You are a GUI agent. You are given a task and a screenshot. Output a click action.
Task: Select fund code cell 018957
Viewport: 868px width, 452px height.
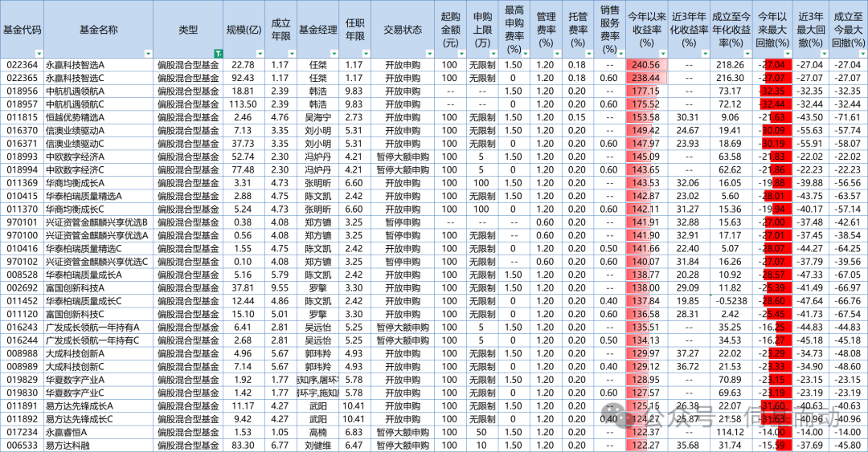[x=23, y=104]
